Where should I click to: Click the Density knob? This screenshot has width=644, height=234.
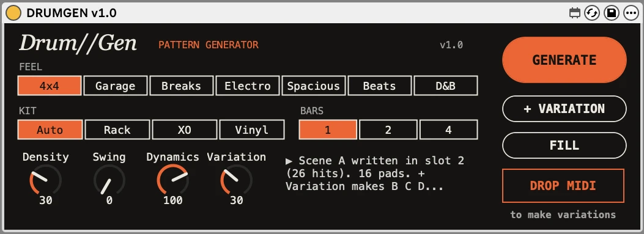[x=45, y=180]
